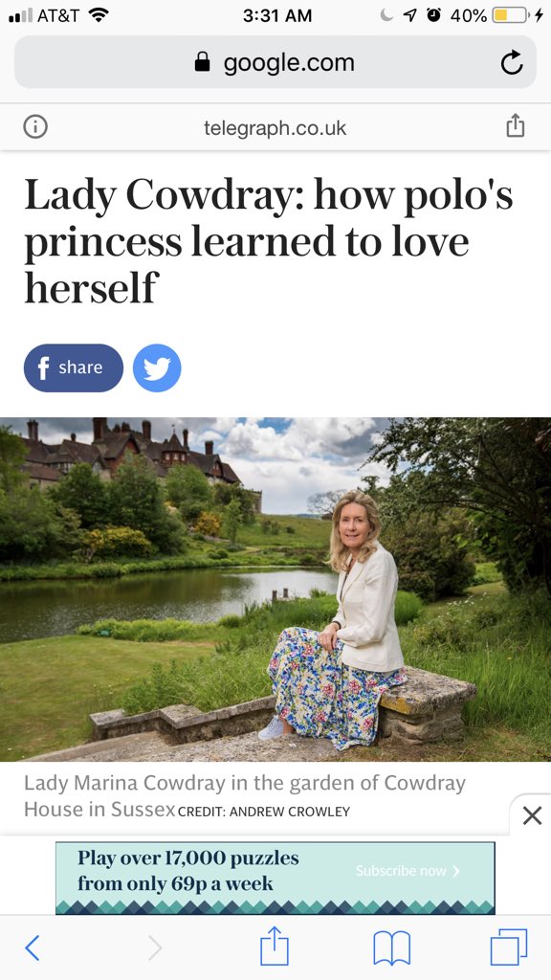Open the bookmarks book icon
This screenshot has height=980, width=551.
click(x=391, y=948)
